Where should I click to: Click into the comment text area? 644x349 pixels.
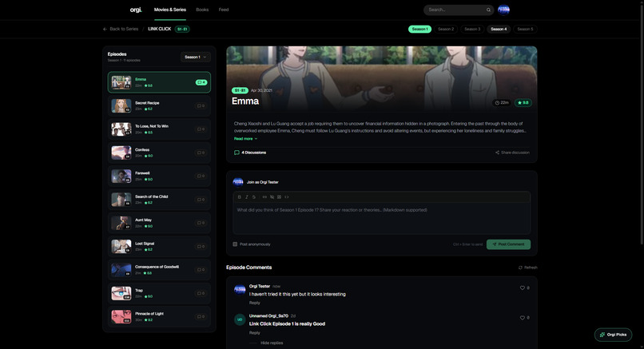[x=382, y=219]
